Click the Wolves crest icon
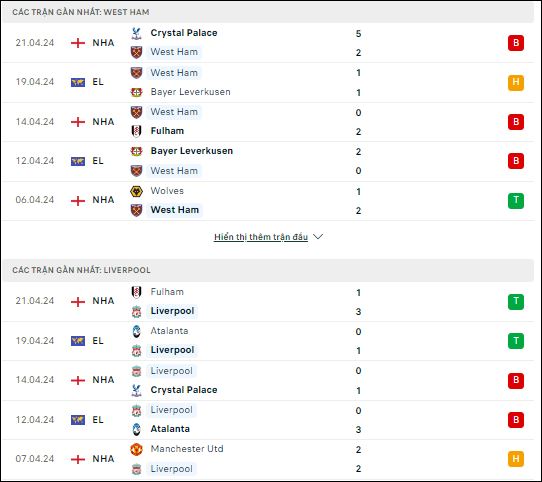 [136, 191]
